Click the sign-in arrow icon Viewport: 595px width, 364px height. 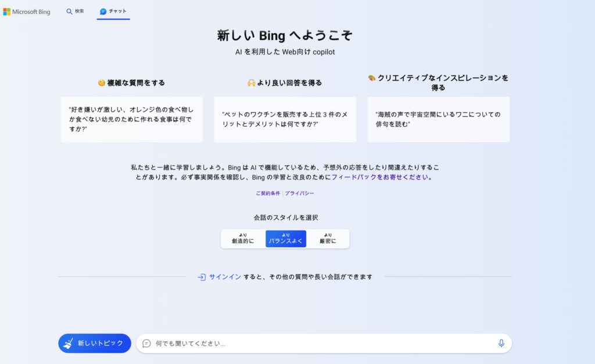tap(202, 277)
